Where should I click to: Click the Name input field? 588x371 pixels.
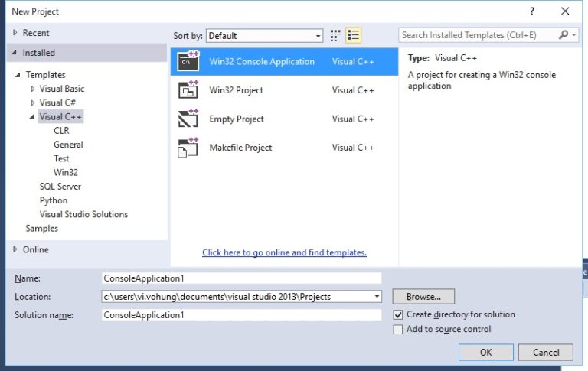point(241,278)
